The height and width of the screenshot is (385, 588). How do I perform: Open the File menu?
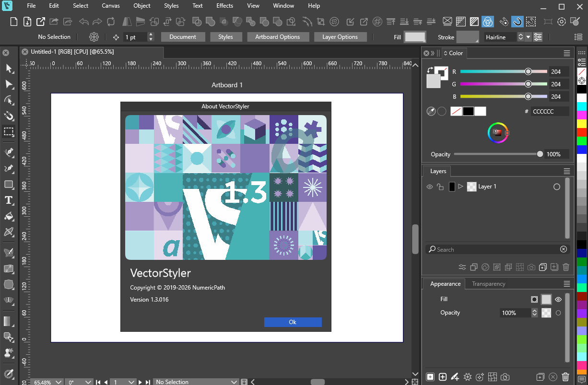click(31, 6)
